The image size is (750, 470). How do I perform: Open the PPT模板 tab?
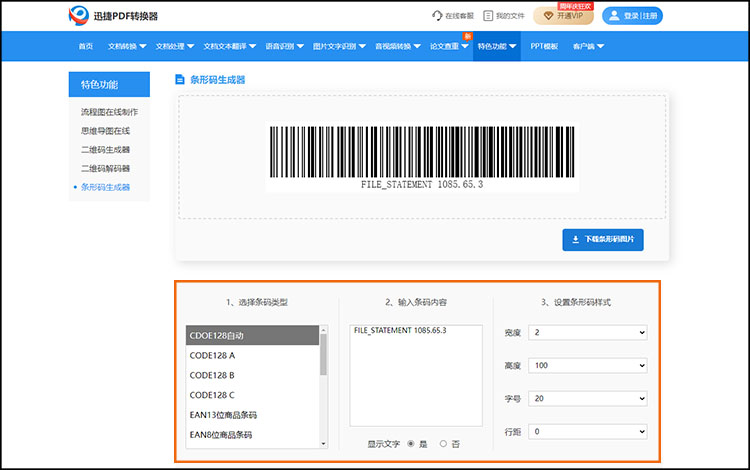[544, 46]
